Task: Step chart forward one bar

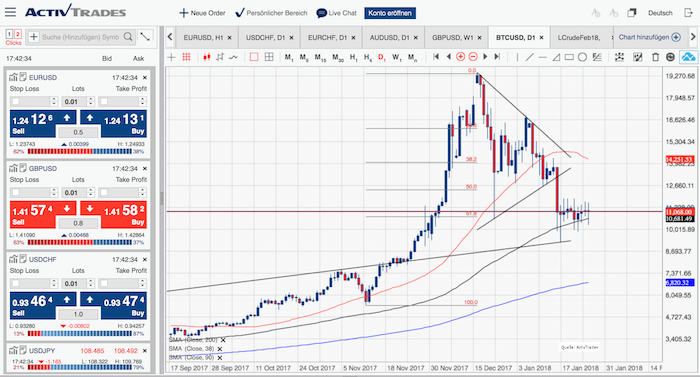Action: click(x=485, y=57)
